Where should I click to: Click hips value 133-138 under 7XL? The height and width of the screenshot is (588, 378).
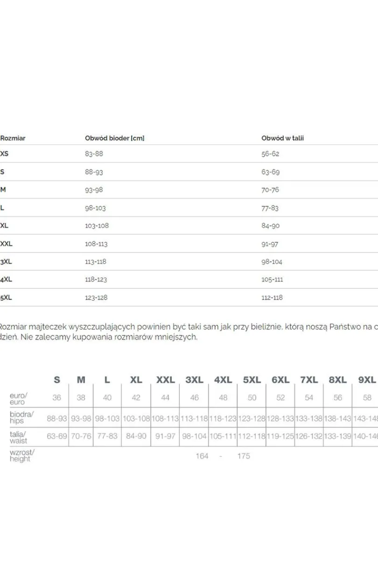pos(309,419)
